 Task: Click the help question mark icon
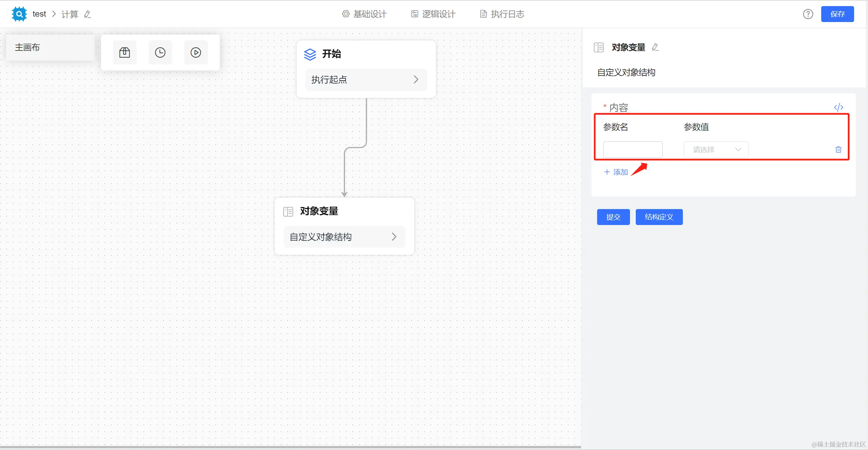click(x=808, y=14)
